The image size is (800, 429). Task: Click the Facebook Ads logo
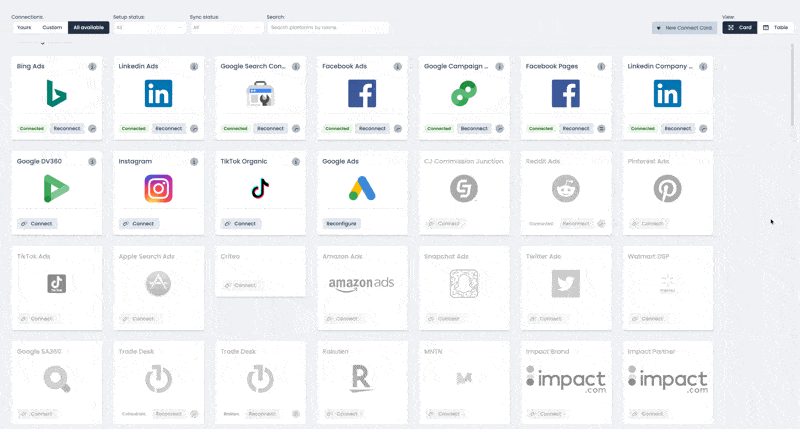362,93
